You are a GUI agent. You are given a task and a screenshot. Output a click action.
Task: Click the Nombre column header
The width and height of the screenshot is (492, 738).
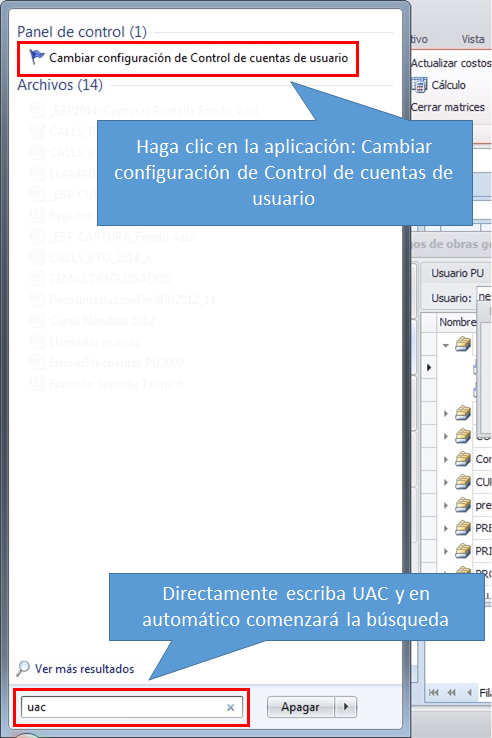coord(458,322)
